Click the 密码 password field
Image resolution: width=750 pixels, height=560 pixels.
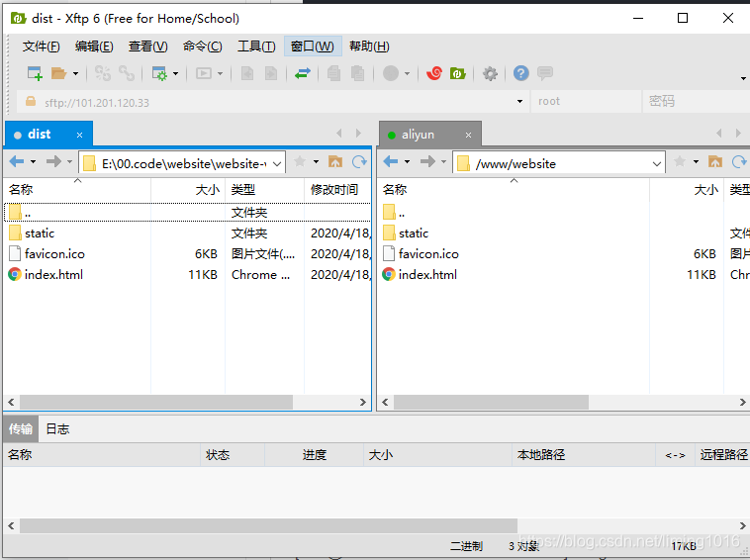coord(697,101)
